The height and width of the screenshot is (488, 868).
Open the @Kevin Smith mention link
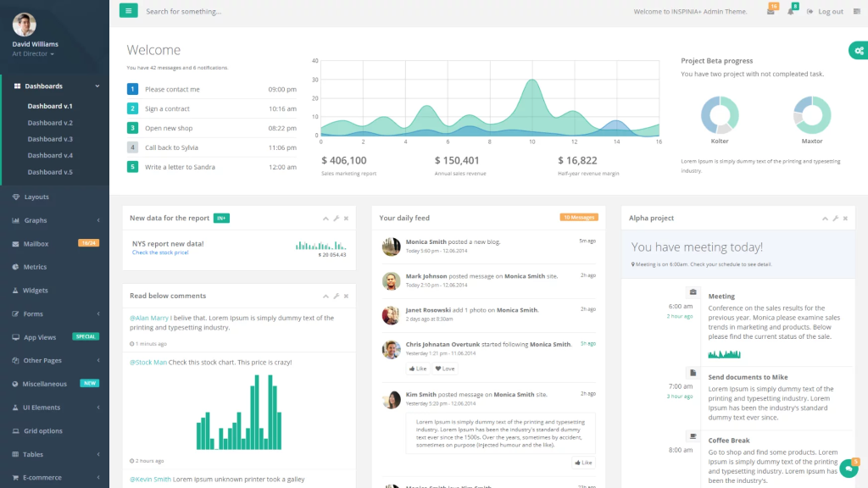point(150,480)
